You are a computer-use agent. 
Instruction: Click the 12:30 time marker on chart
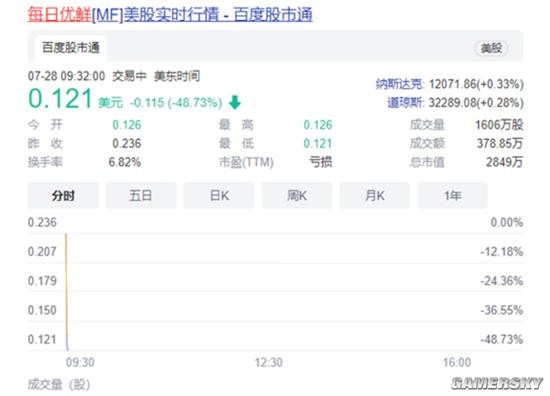pos(268,362)
